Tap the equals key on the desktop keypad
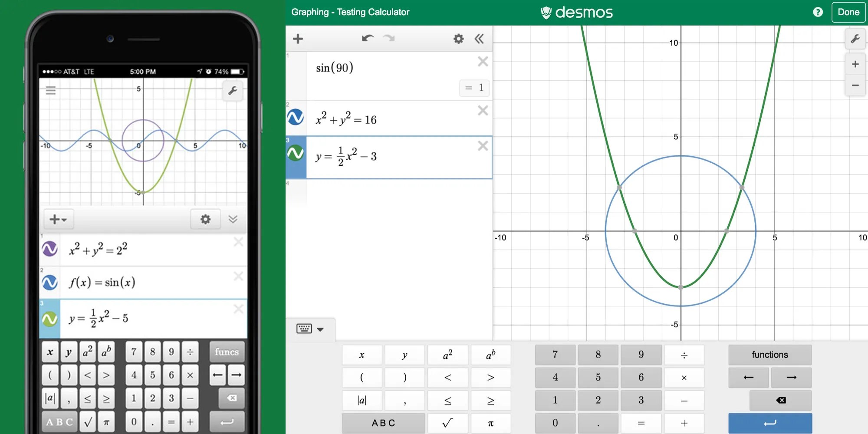This screenshot has height=434, width=868. click(x=641, y=423)
